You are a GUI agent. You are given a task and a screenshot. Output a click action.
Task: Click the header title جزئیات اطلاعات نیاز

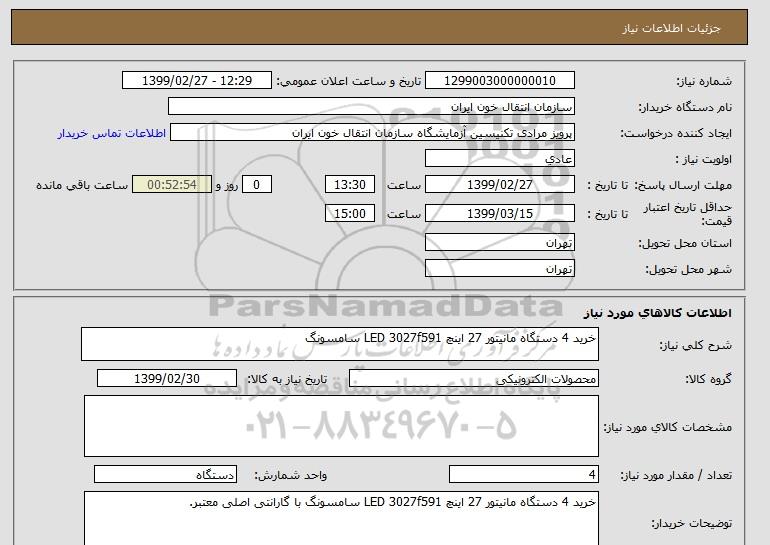pos(671,28)
